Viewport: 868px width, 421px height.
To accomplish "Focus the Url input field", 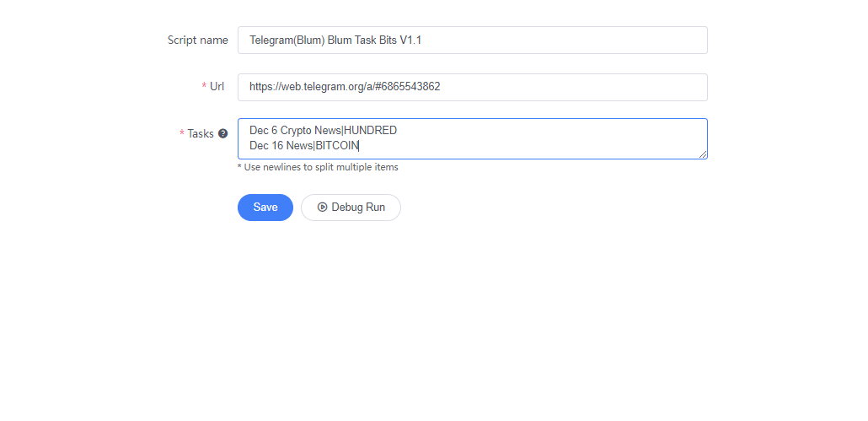I will point(473,87).
